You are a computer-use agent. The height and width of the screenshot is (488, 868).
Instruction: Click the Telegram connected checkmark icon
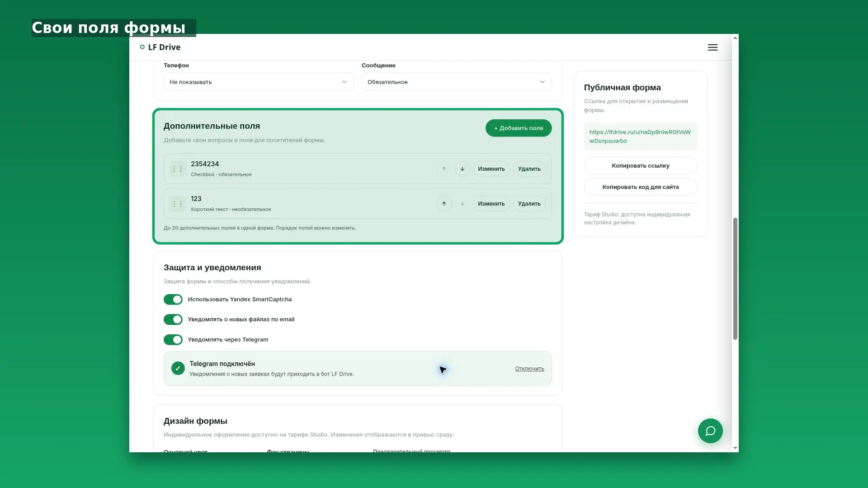point(178,368)
